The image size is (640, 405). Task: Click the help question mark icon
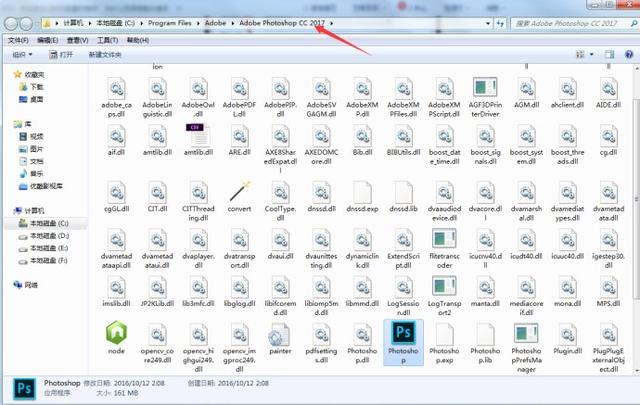pos(629,54)
